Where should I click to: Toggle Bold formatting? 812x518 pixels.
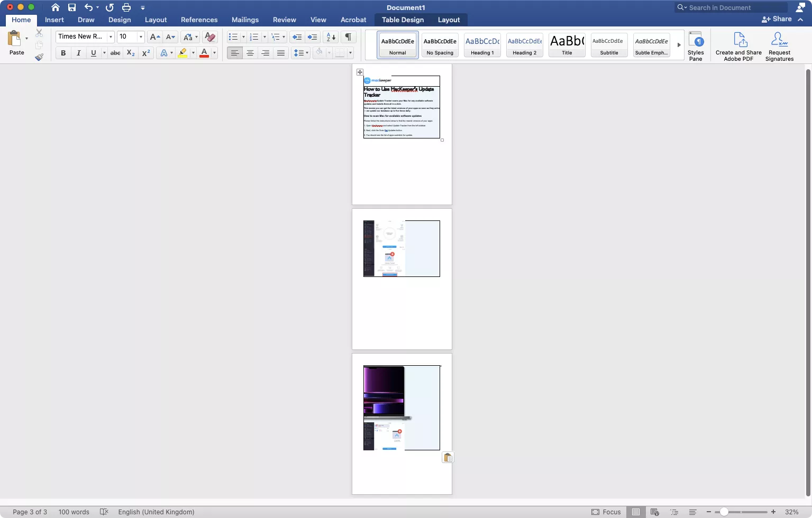(x=63, y=53)
